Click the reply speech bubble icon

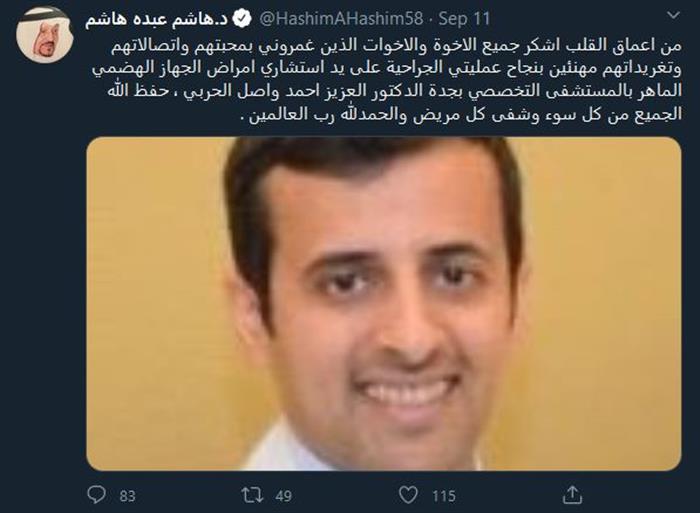coord(96,495)
